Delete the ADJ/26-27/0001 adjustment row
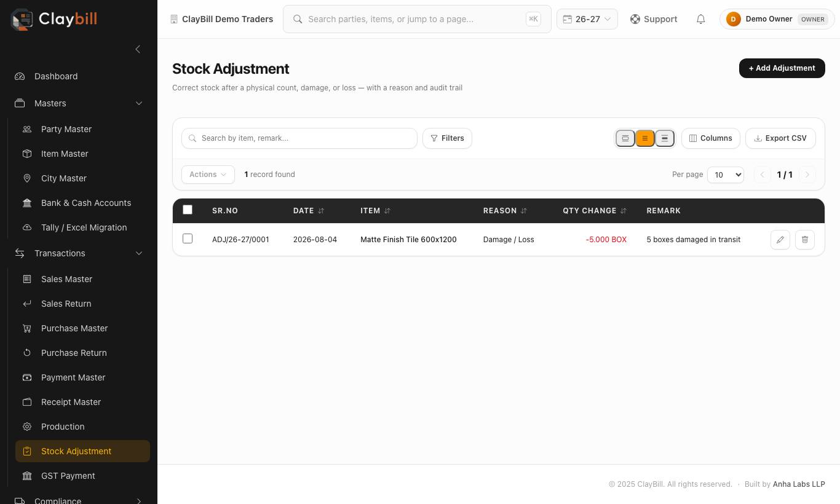This screenshot has width=840, height=504. click(805, 240)
